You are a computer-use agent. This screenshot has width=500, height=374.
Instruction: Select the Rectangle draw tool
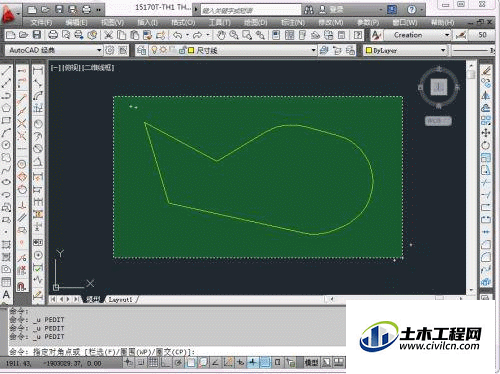click(6, 120)
